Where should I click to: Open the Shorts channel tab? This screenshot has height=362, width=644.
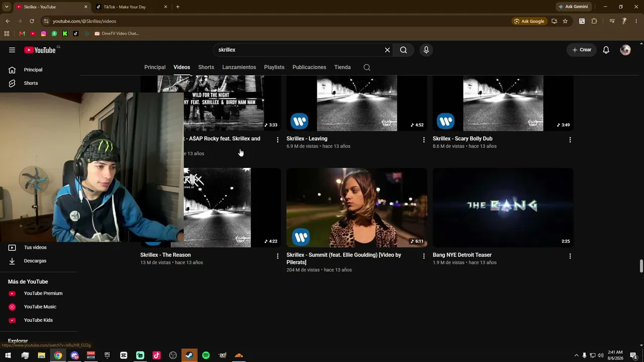point(206,67)
